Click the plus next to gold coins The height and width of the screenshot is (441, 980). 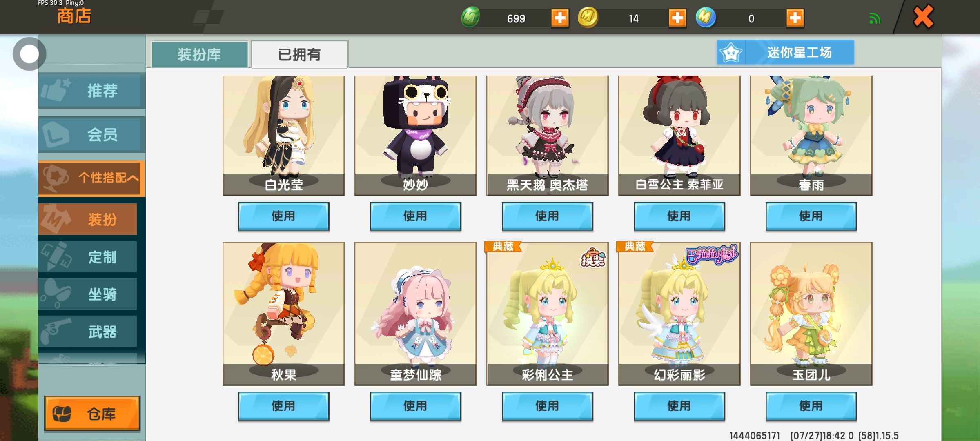point(677,18)
